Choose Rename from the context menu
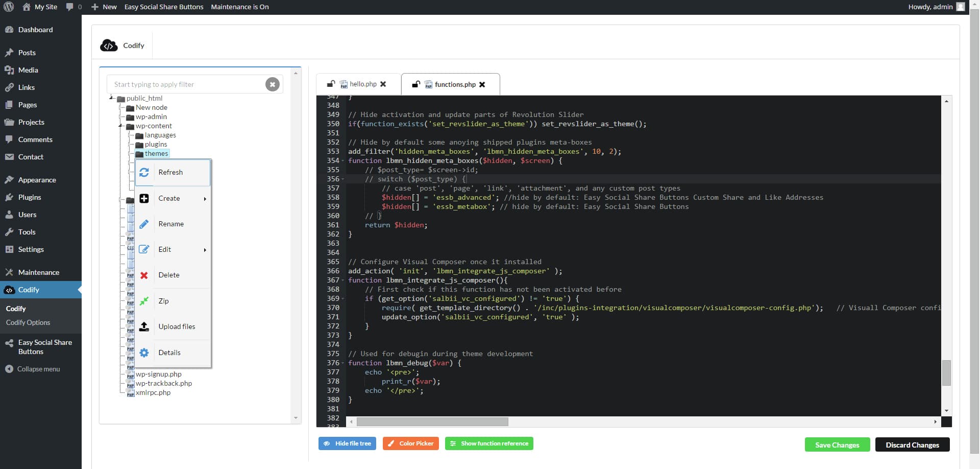This screenshot has height=469, width=980. point(173,224)
